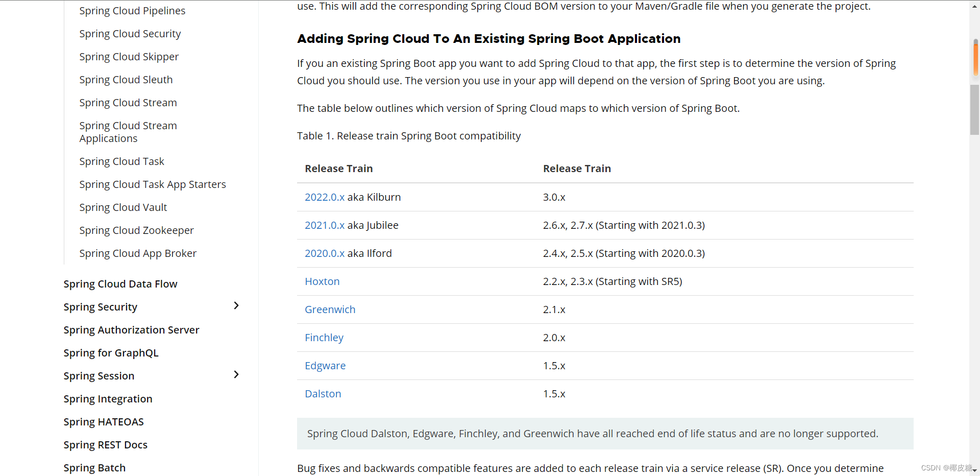
Task: Open the Greenwich release train link
Action: click(x=330, y=310)
